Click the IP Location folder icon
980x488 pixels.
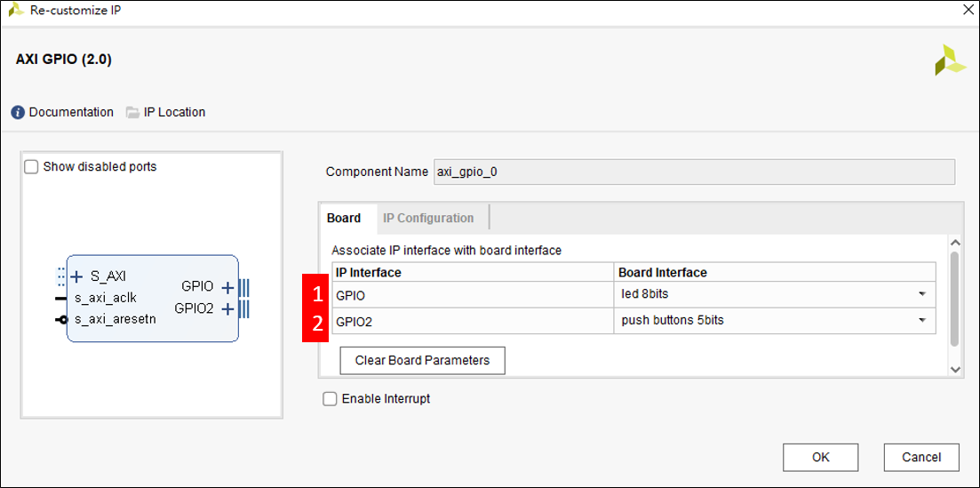pyautogui.click(x=131, y=113)
